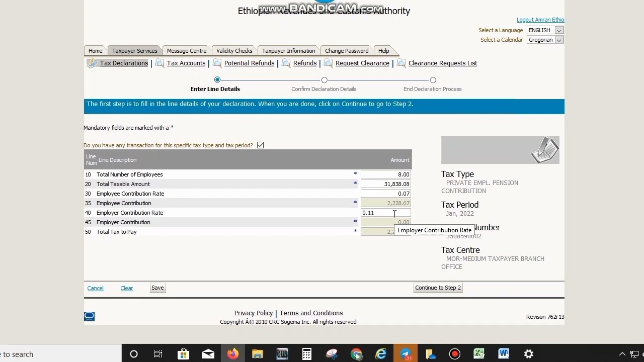Click the Jan, 2022 tax period text
Screen dimensions: 644x362
(x=460, y=214)
